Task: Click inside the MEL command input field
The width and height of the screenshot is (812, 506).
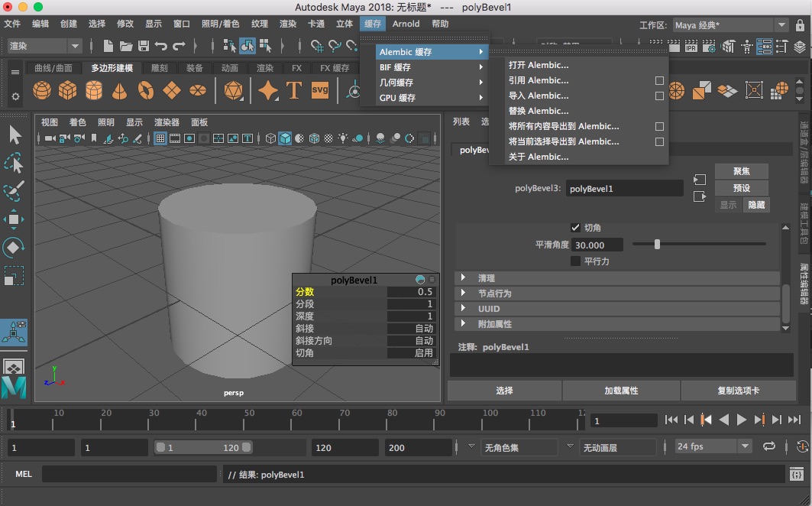Action: (130, 473)
